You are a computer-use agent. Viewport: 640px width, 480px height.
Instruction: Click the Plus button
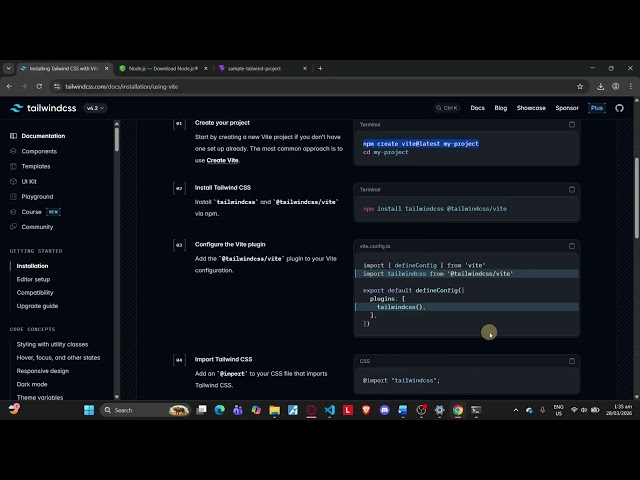597,108
